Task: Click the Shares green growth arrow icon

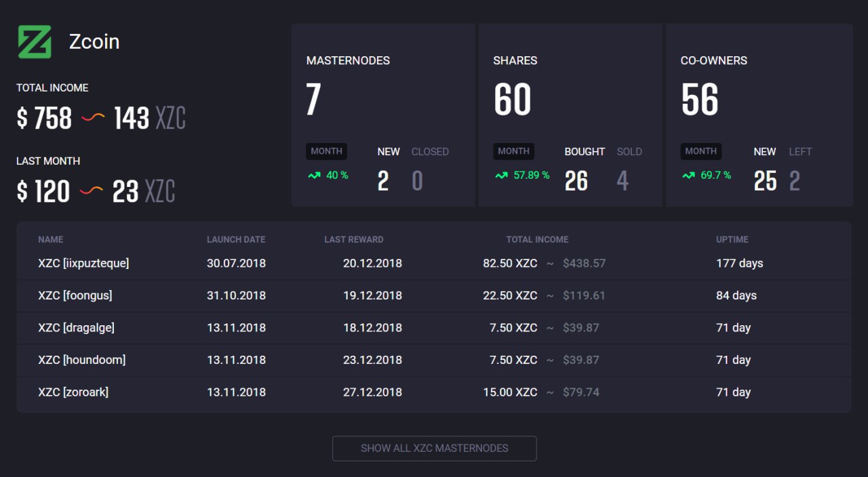Action: [x=501, y=175]
